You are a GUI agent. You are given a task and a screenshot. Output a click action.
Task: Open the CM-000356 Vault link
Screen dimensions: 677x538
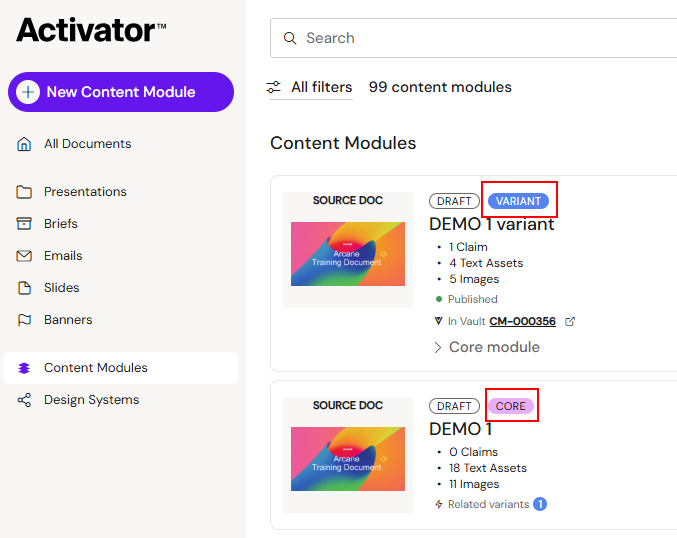pos(522,321)
